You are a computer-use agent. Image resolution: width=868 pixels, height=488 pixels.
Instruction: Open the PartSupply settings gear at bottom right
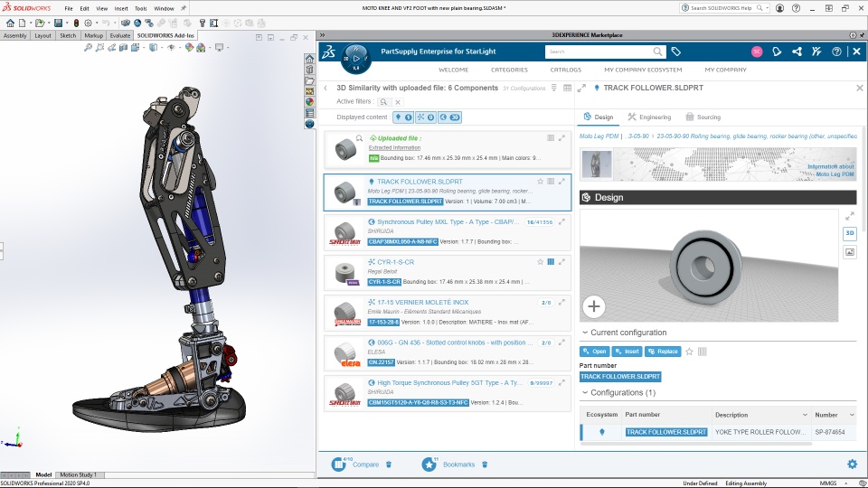pyautogui.click(x=852, y=465)
